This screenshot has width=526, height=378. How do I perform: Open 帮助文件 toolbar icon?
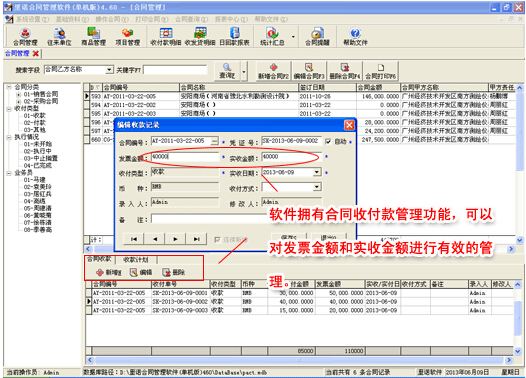pyautogui.click(x=355, y=37)
